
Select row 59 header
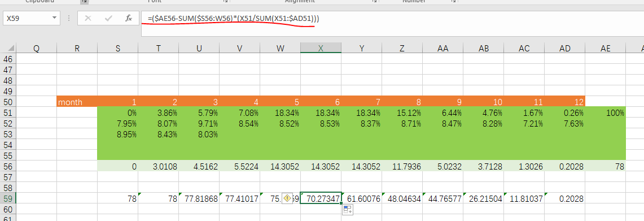pos(8,198)
